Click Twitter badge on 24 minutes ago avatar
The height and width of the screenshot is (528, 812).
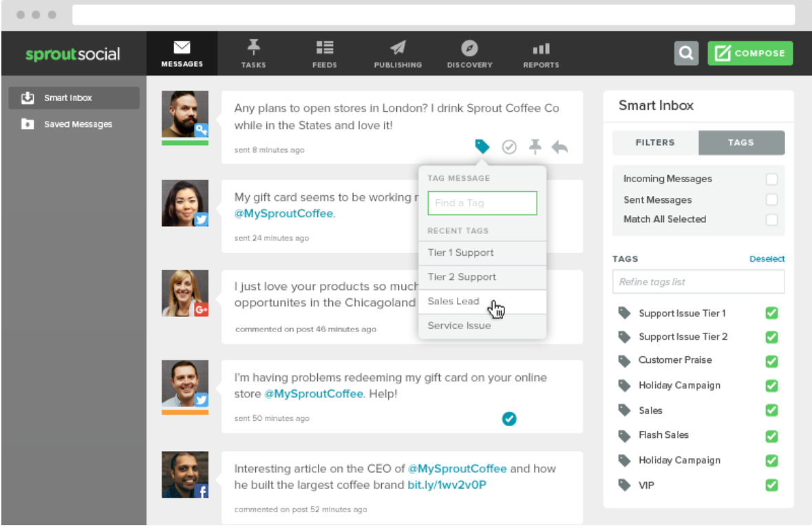click(x=202, y=219)
